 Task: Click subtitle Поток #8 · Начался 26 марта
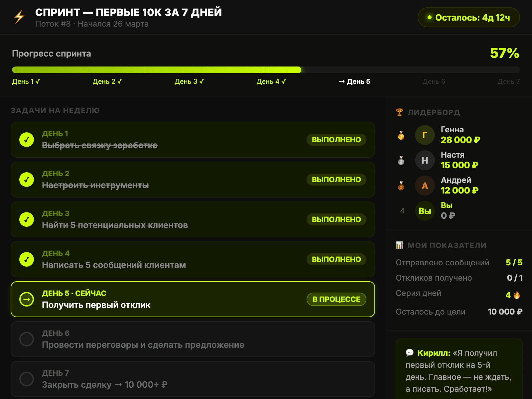92,24
